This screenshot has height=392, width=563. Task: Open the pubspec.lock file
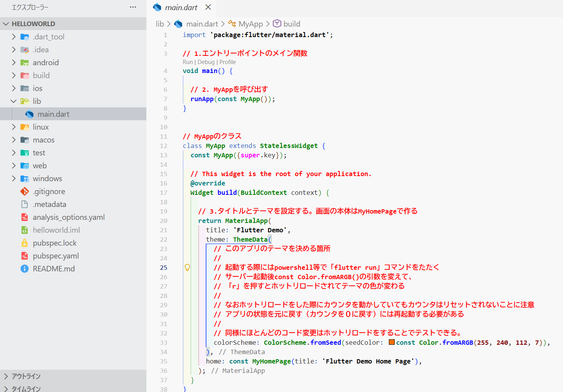point(73,243)
